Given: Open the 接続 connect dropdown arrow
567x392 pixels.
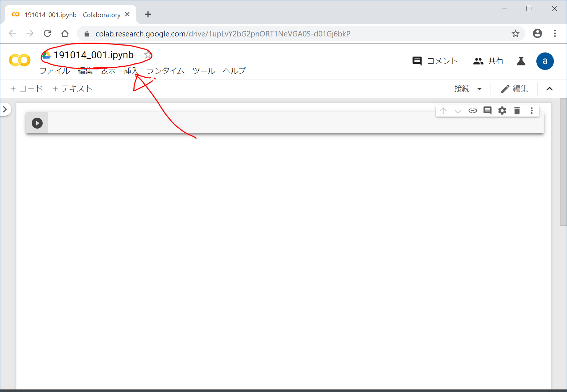Looking at the screenshot, I should pos(479,89).
